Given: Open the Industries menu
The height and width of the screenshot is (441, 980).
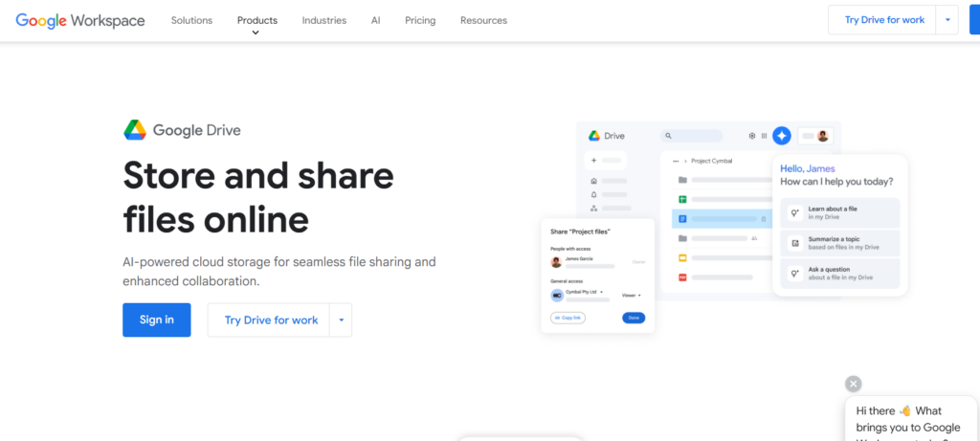Looking at the screenshot, I should point(324,20).
